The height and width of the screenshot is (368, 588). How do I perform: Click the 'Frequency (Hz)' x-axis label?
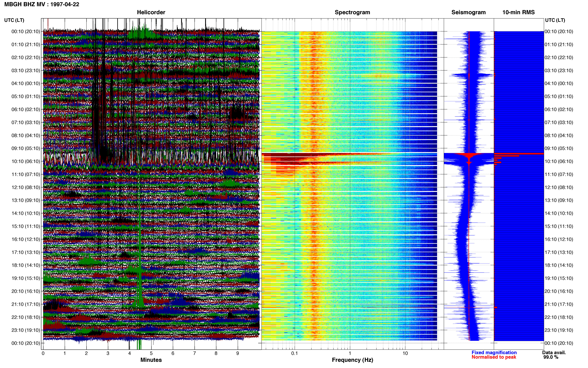(352, 360)
